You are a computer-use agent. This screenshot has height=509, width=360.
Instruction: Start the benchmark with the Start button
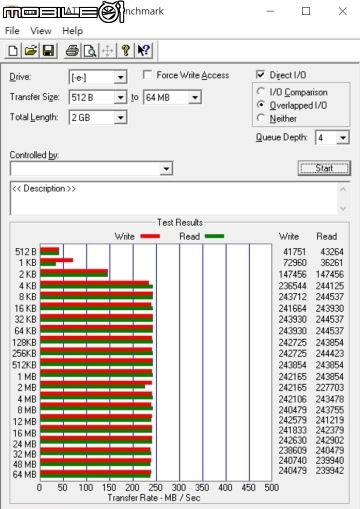tap(324, 168)
